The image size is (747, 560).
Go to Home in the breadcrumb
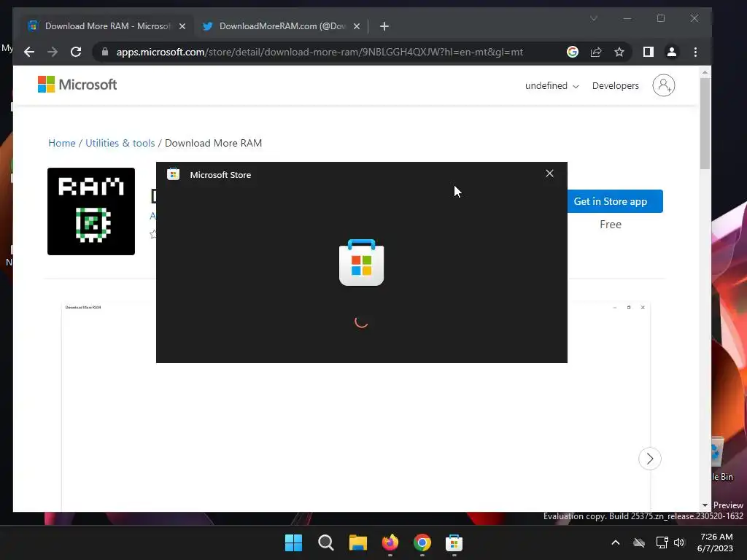pyautogui.click(x=62, y=143)
